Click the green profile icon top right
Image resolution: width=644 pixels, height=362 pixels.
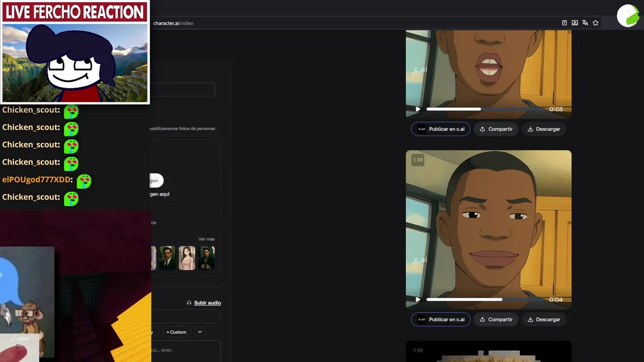[628, 16]
